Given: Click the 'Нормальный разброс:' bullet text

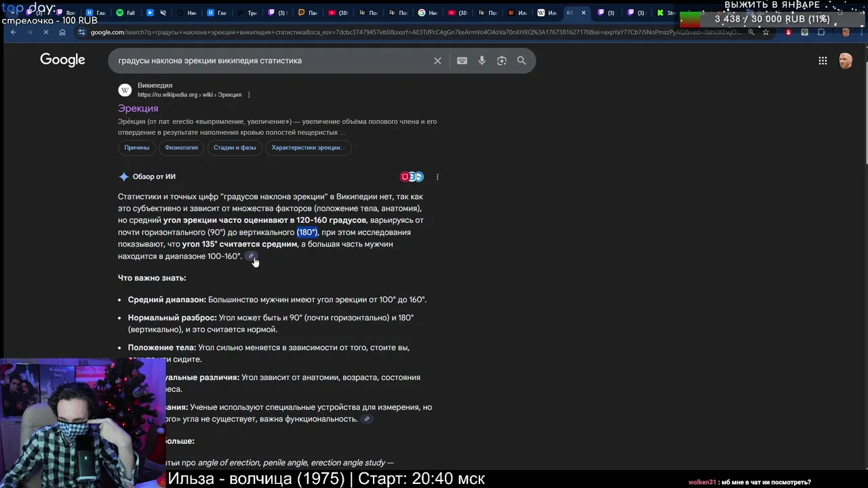Looking at the screenshot, I should coord(172,318).
